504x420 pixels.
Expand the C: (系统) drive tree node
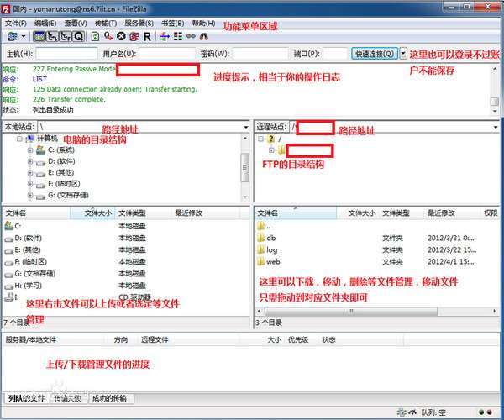pyautogui.click(x=30, y=150)
